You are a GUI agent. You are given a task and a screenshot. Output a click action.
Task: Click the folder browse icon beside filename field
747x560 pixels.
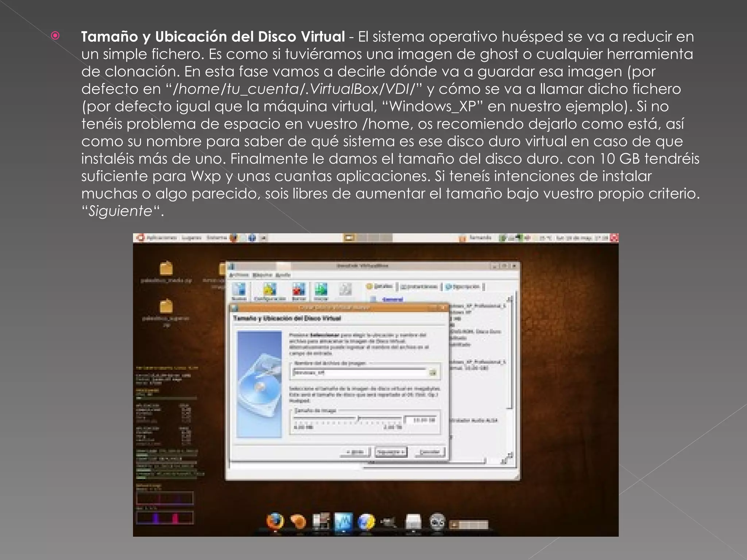[x=433, y=372]
